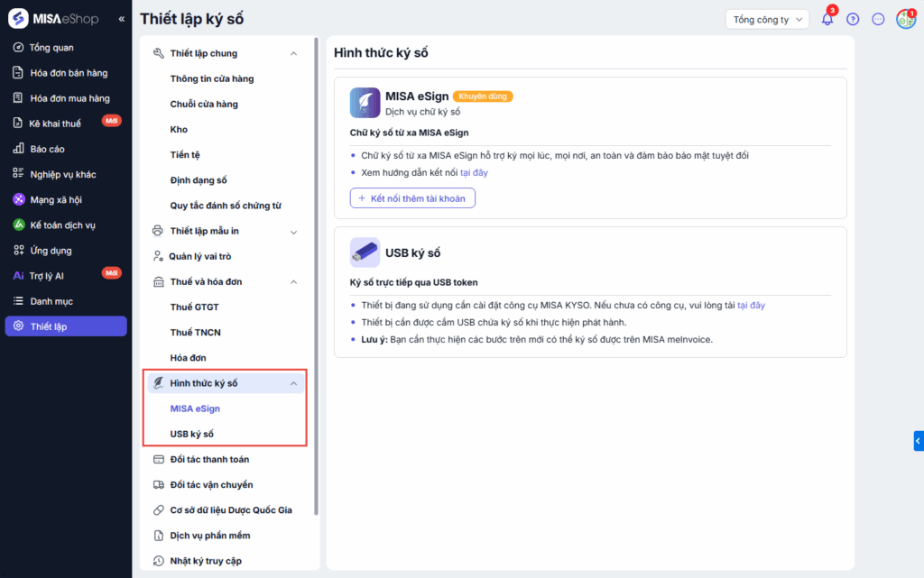The height and width of the screenshot is (578, 924).
Task: Click the Mới badge on Trợ lý AI
Action: [x=111, y=272]
